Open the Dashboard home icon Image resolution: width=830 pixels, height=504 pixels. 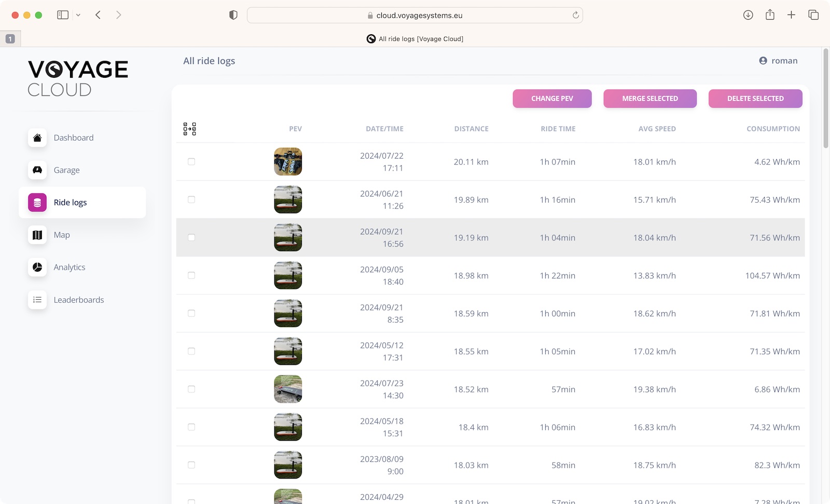pyautogui.click(x=37, y=137)
